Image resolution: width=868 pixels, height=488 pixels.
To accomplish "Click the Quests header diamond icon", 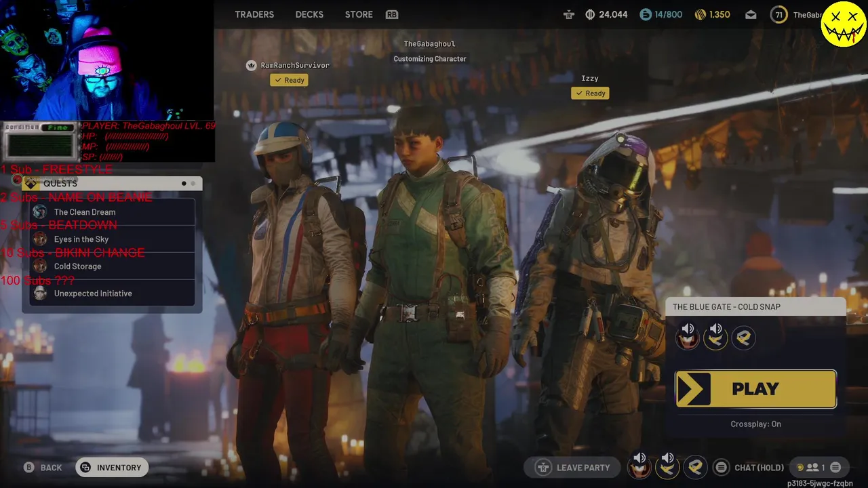I will [31, 184].
